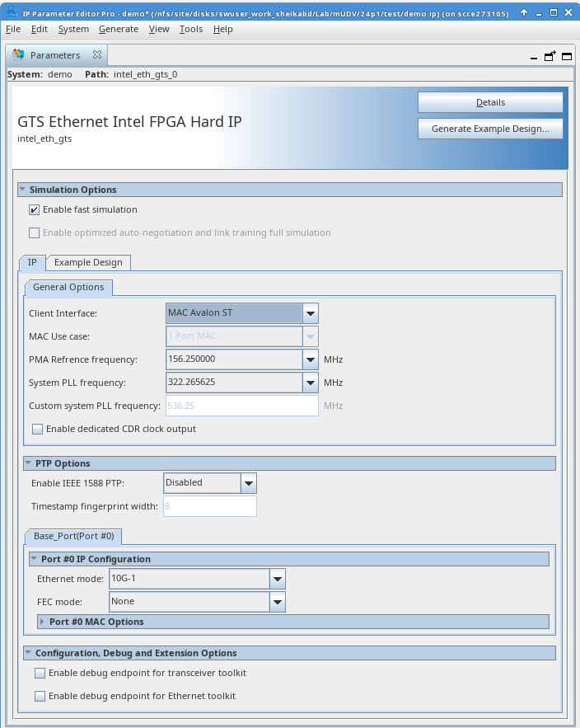The height and width of the screenshot is (728, 580).
Task: Open the Tools menu
Action: (190, 29)
